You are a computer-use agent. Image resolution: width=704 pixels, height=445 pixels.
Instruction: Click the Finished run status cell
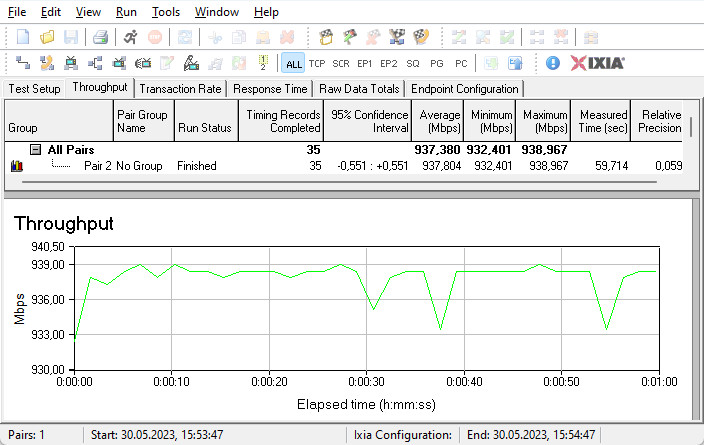point(197,166)
